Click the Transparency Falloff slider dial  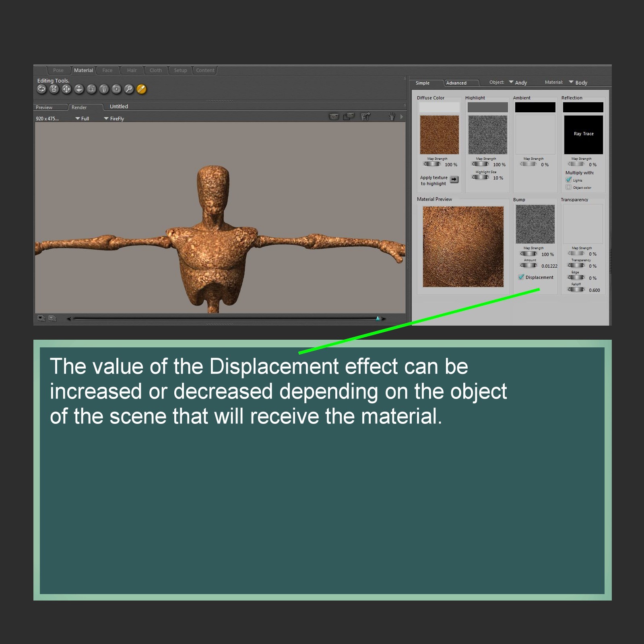(x=576, y=289)
